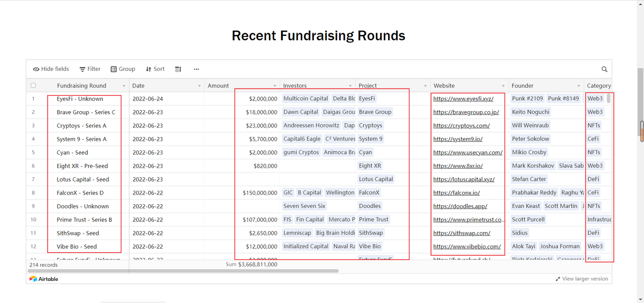Expand the Project column dropdown arrow
Image resolution: width=644 pixels, height=303 pixels.
coord(425,86)
